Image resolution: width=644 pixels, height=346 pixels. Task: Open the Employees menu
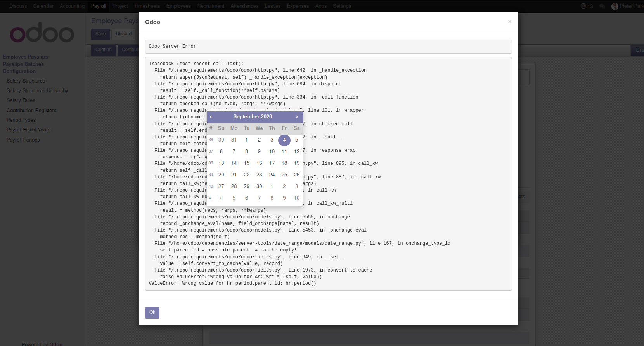point(179,6)
